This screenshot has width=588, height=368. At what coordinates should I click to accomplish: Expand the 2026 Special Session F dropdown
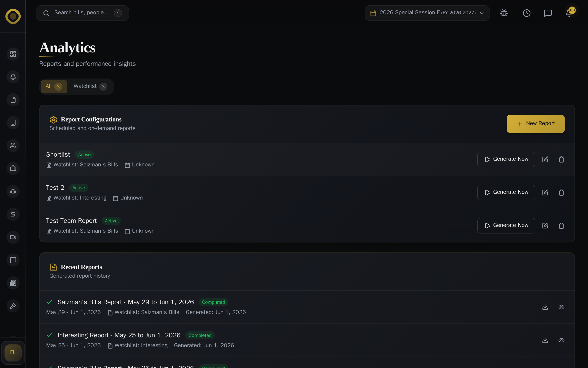427,13
